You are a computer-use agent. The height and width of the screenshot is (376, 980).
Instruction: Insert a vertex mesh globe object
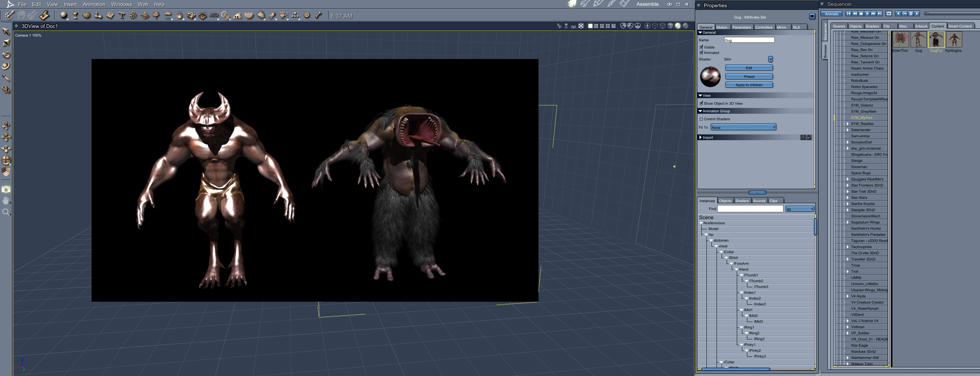[x=87, y=16]
